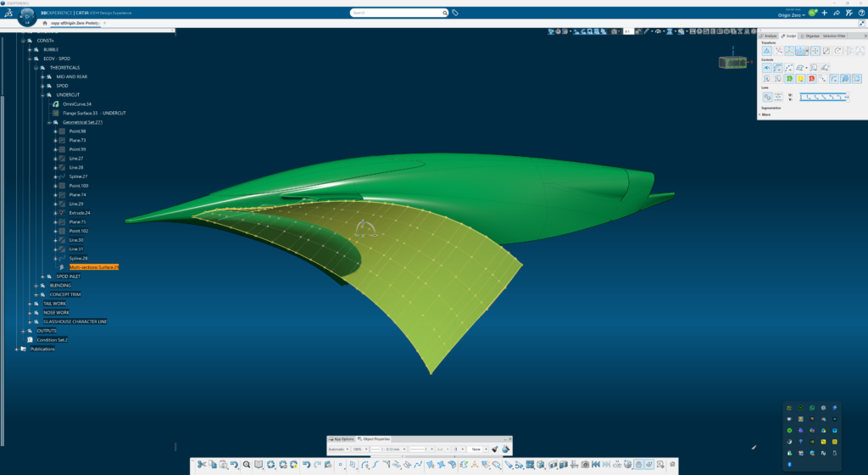Screen dimensions: 868x475
Task: Select Extrude.24 in the tree
Action: click(x=80, y=213)
